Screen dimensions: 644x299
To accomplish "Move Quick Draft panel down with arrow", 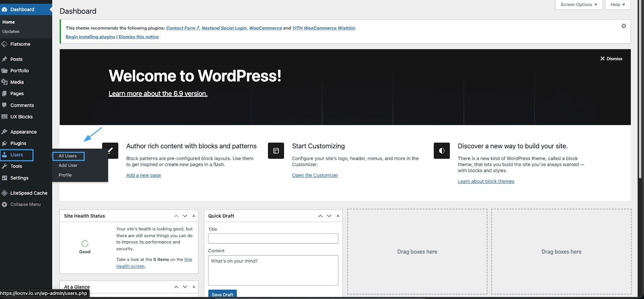I will pyautogui.click(x=329, y=216).
